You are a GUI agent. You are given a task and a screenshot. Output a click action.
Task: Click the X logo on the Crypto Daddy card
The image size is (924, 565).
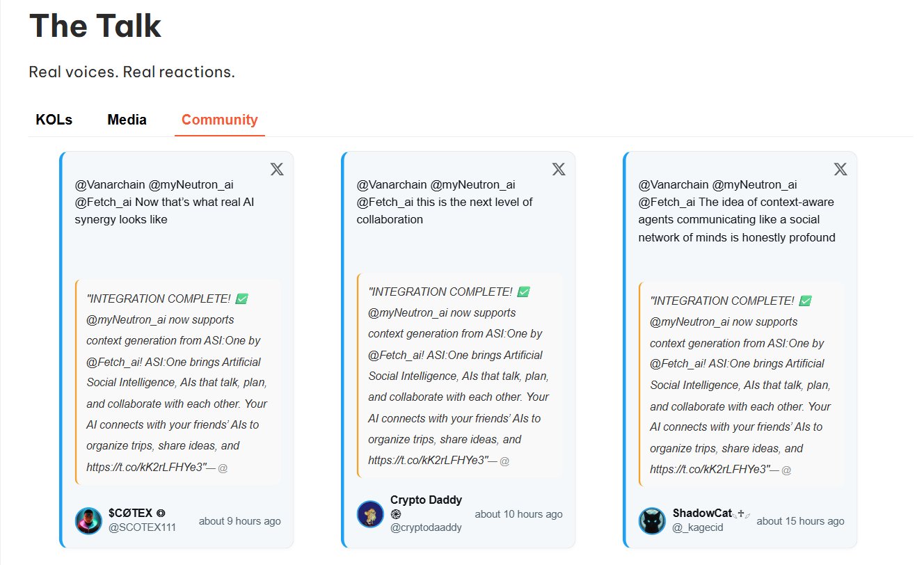coord(559,169)
